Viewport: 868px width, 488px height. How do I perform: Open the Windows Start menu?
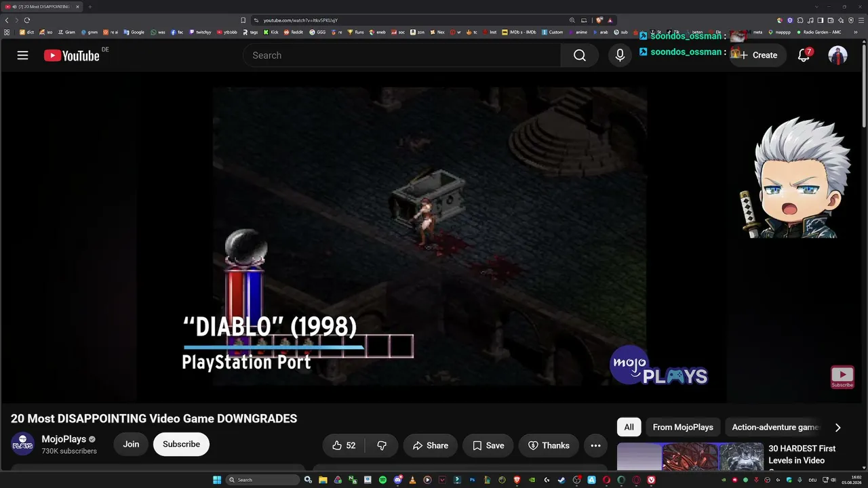pyautogui.click(x=217, y=480)
